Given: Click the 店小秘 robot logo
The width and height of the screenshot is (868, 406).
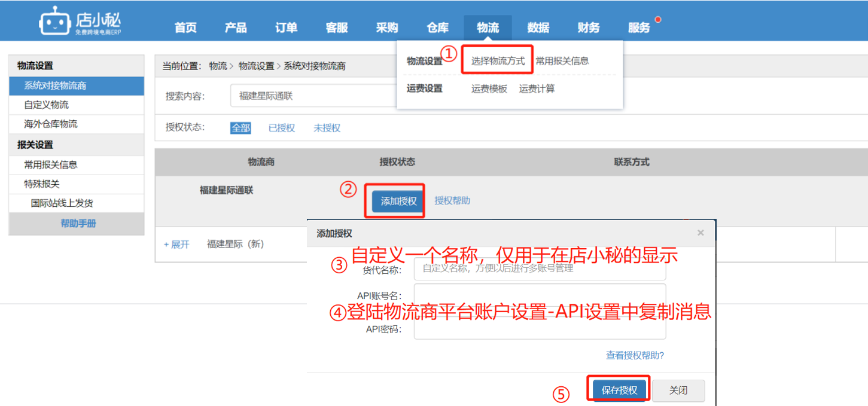Looking at the screenshot, I should 80,21.
